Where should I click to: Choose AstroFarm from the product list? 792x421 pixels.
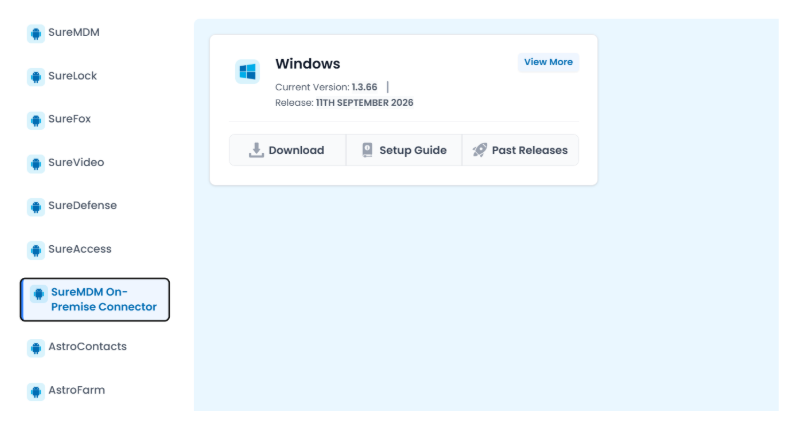coord(76,390)
